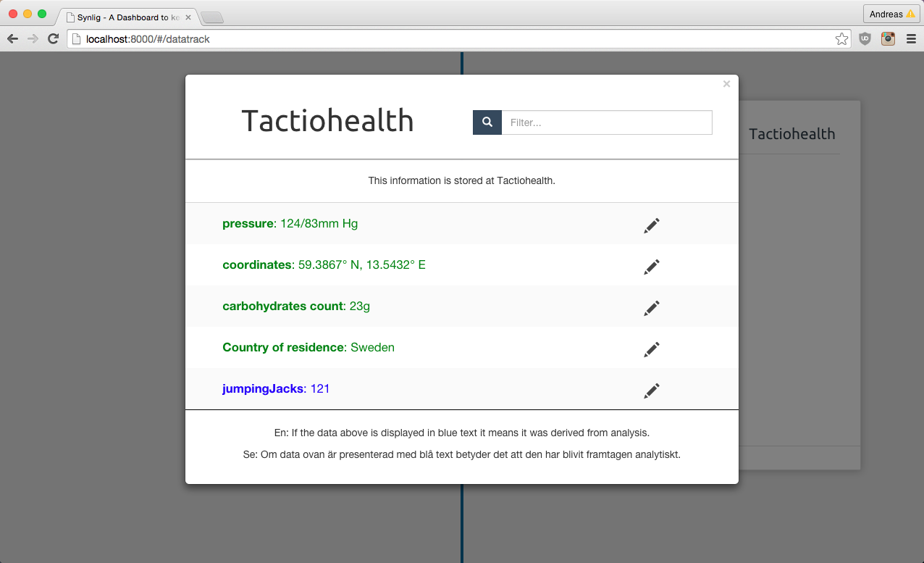Image resolution: width=924 pixels, height=563 pixels.
Task: Click the English blue text explanation line
Action: [x=462, y=433]
